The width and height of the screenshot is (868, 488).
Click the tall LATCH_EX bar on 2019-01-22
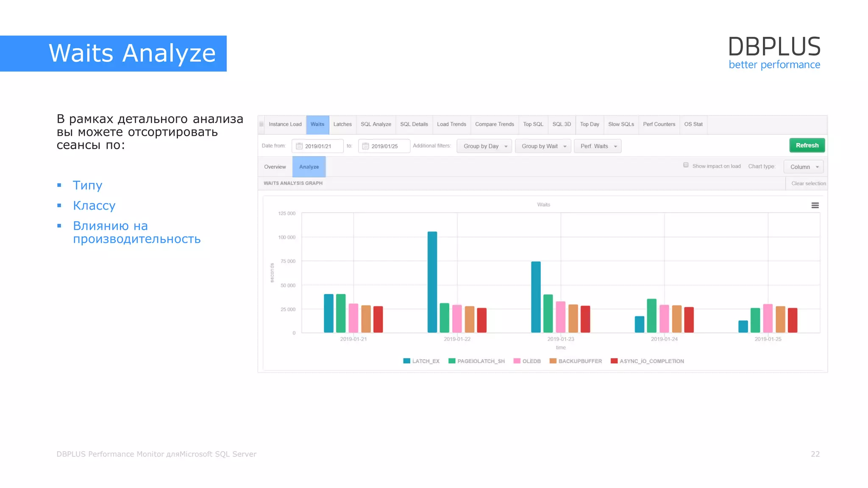coord(432,282)
